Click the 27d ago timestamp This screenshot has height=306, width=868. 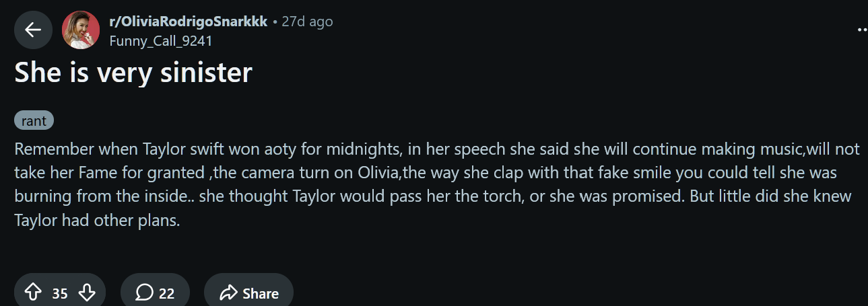[307, 22]
